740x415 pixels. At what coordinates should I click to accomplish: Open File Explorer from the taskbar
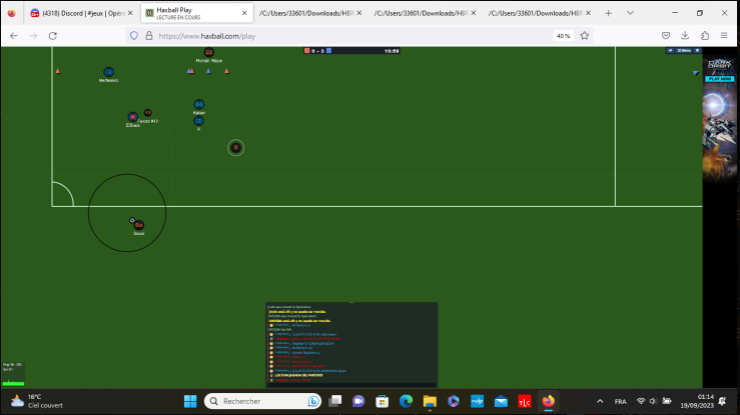coord(429,401)
